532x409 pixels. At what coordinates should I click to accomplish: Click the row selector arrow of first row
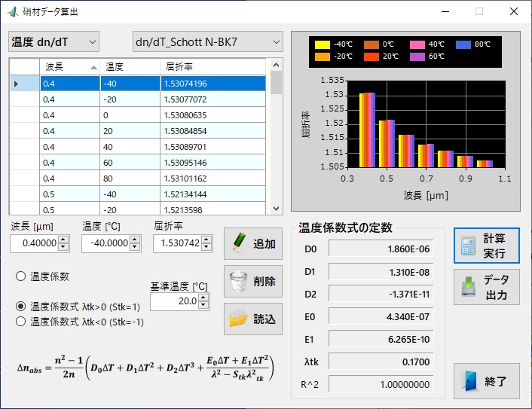(x=16, y=84)
